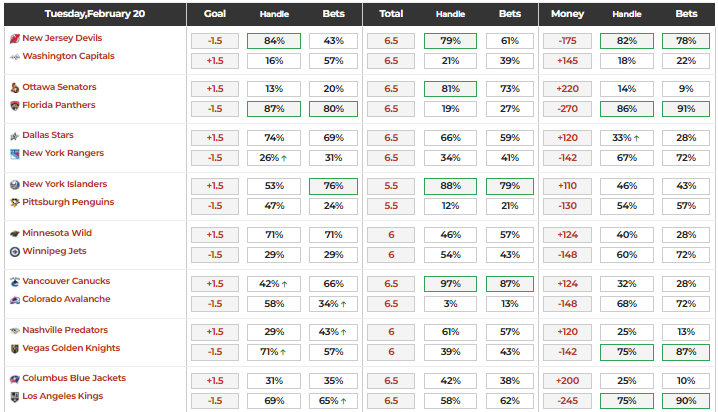This screenshot has height=412, width=718.
Task: Click the Kings 90% money bets box
Action: (686, 399)
